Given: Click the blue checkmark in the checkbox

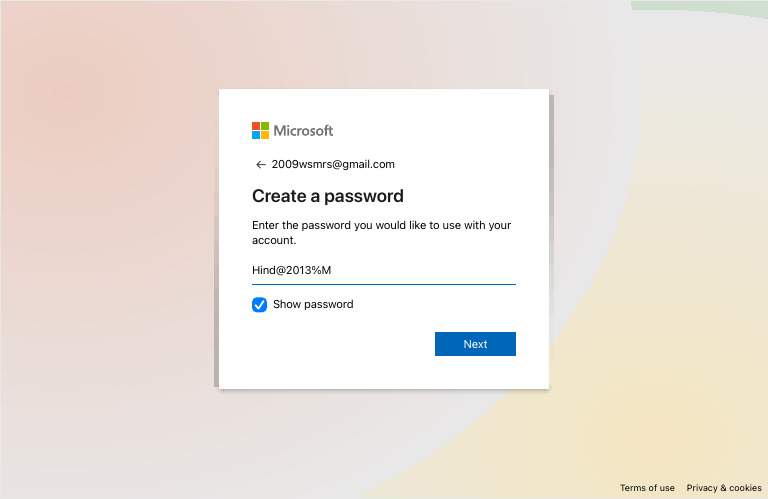Looking at the screenshot, I should pos(260,305).
